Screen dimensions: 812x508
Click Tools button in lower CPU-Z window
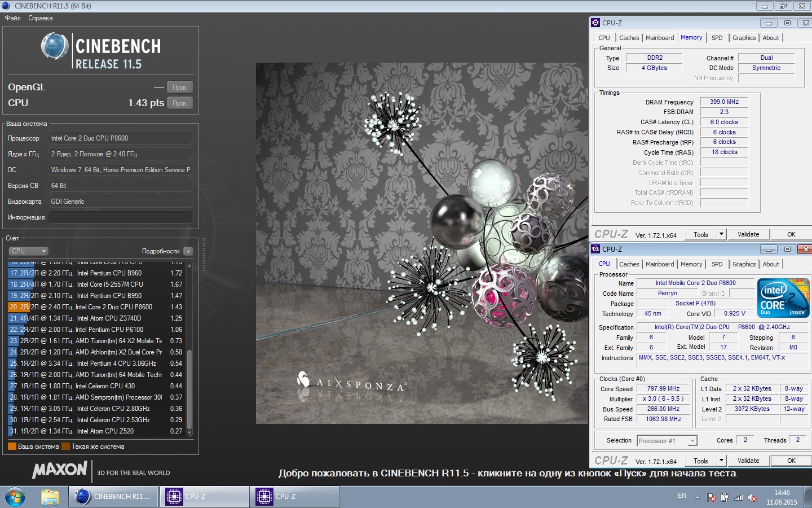[x=701, y=461]
